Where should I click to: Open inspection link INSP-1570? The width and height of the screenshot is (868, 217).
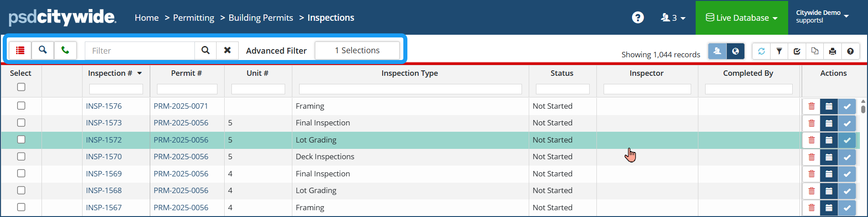point(104,157)
